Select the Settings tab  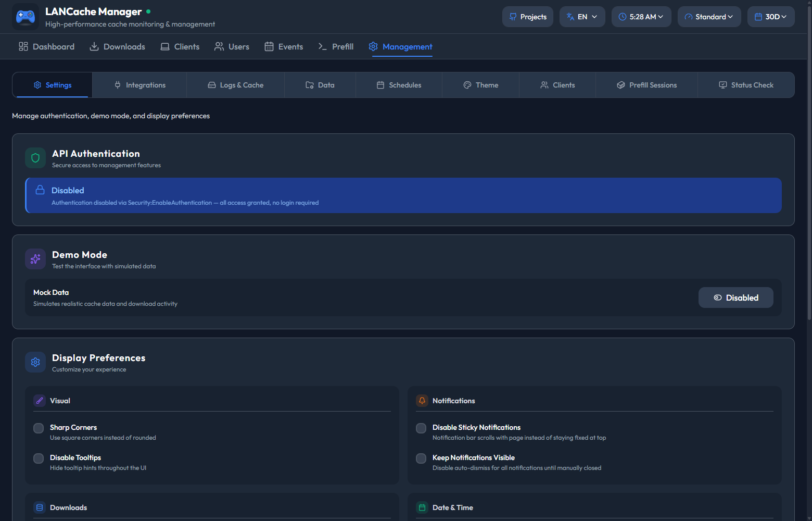tap(53, 85)
